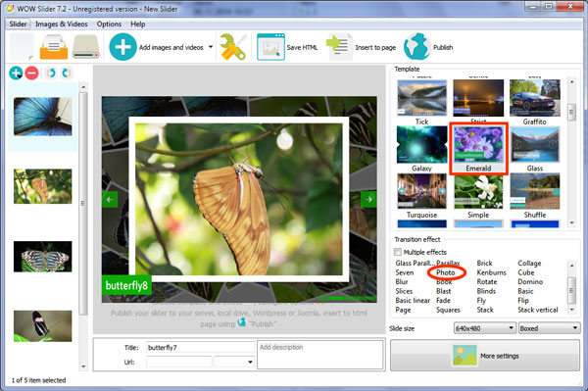The image size is (588, 391).
Task: Click the Title input field
Action: 200,348
